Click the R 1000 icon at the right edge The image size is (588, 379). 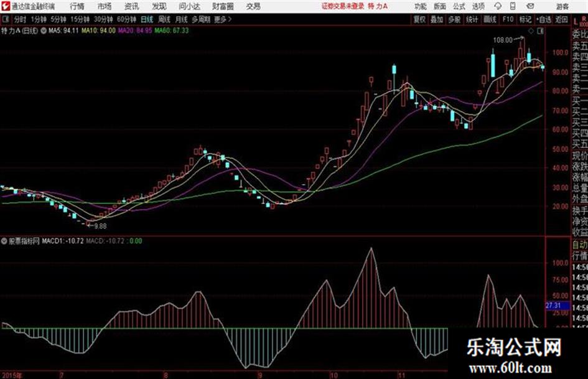[x=584, y=21]
